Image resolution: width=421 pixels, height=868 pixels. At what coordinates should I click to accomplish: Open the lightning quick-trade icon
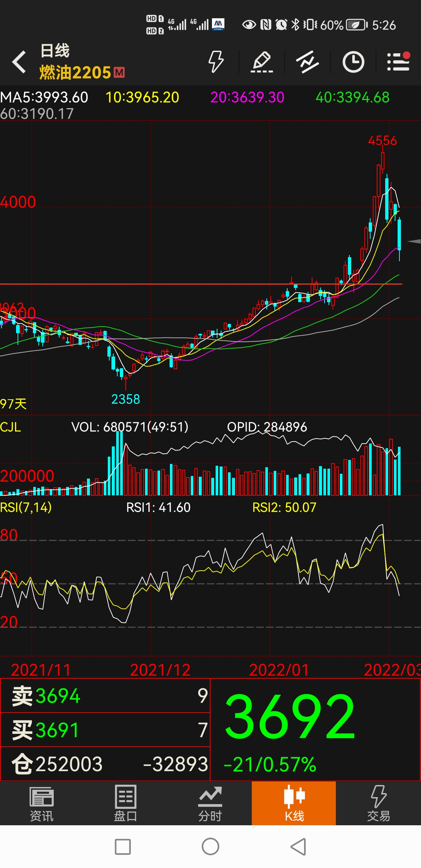216,62
